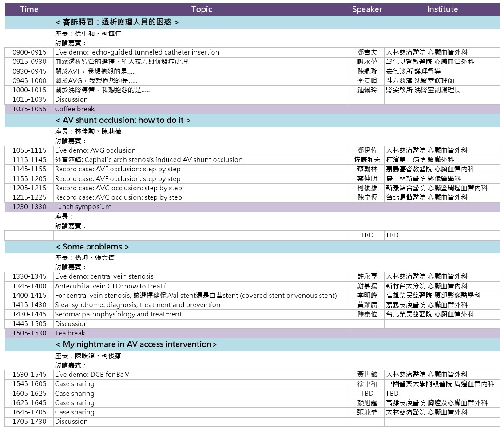Click the Speaker column header
The height and width of the screenshot is (430, 504).
[x=367, y=9]
